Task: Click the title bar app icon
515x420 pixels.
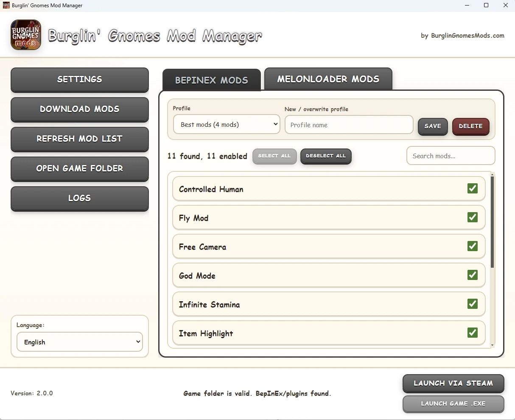Action: click(x=6, y=6)
